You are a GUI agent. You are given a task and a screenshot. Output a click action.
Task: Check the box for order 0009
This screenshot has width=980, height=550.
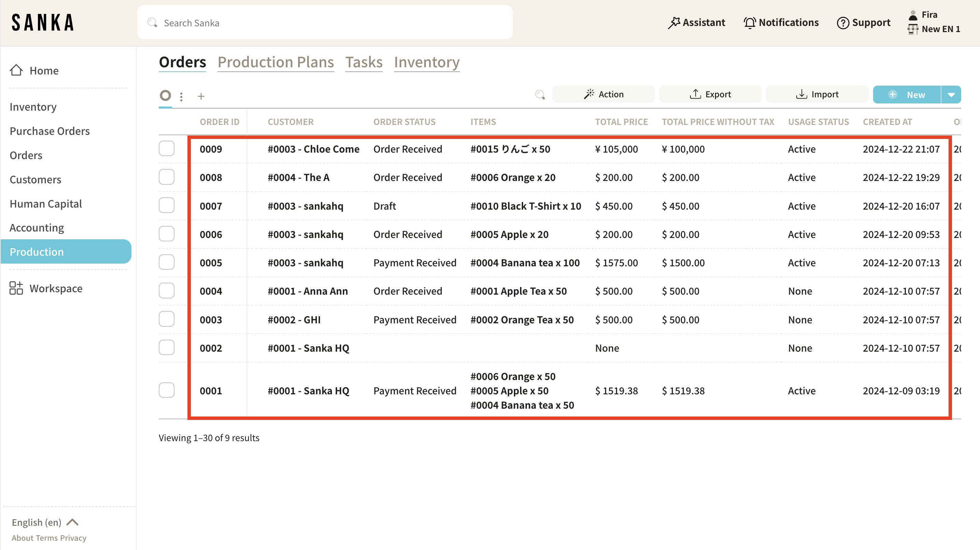(x=167, y=149)
